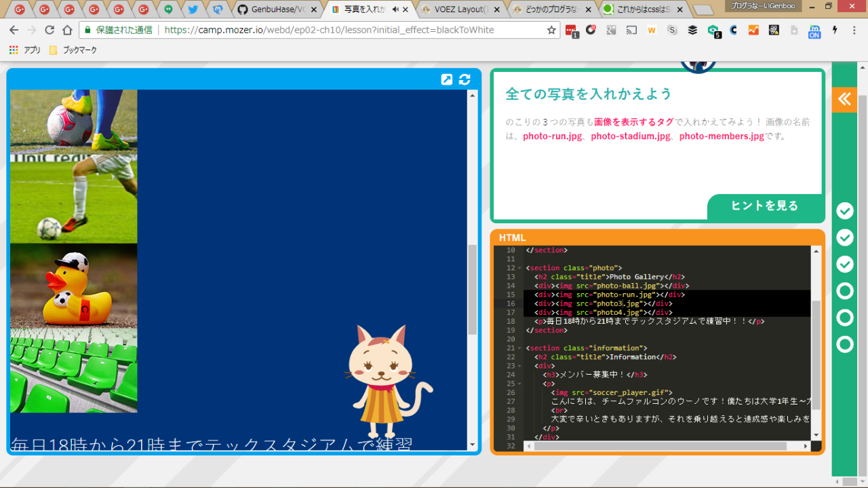Collapse the div fold arrow on line 23

(519, 366)
